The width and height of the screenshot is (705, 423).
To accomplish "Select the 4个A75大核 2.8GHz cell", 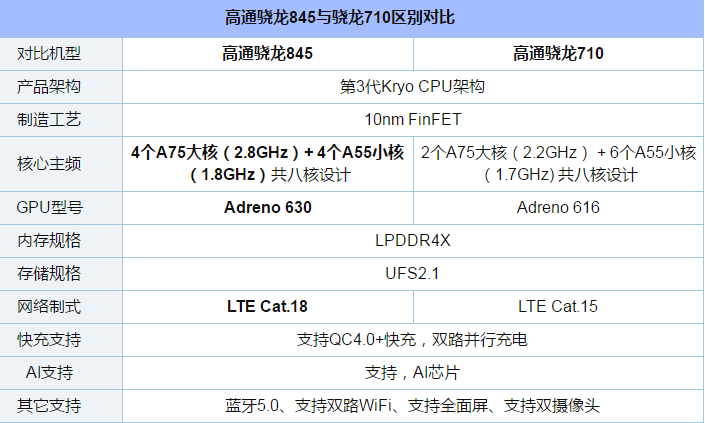I will coord(268,164).
